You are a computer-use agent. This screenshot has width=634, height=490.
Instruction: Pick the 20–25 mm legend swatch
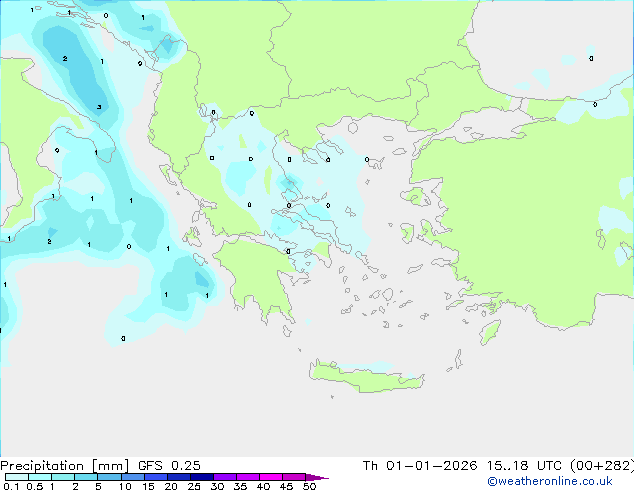[x=178, y=477]
